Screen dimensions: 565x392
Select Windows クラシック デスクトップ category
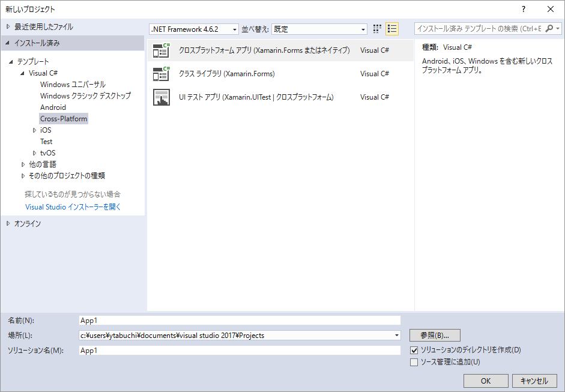coord(85,96)
